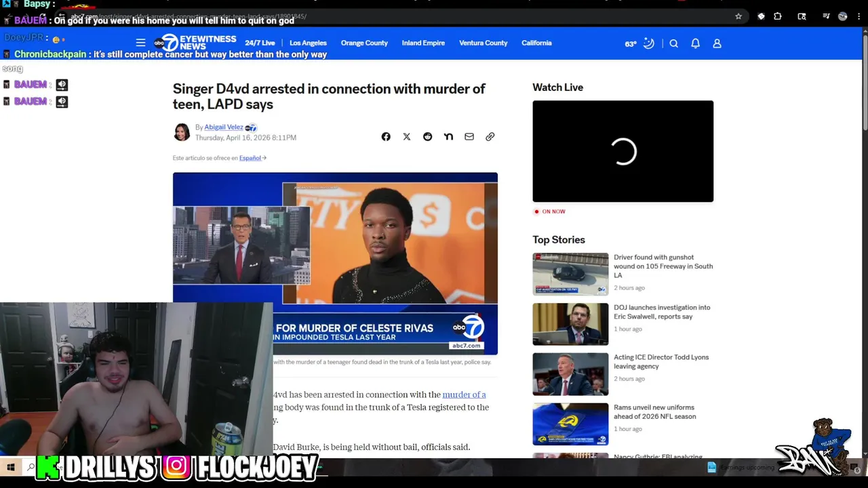Click the Rams uniforms story thumbnail
868x488 pixels.
570,424
